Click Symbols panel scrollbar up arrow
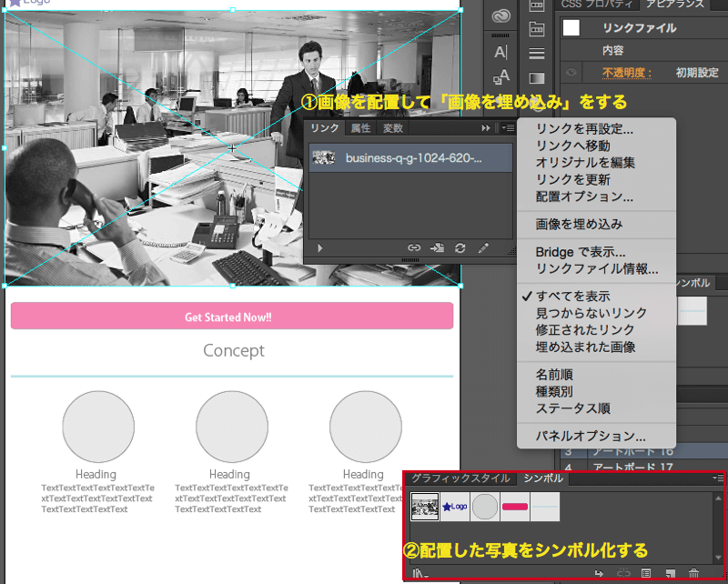This screenshot has width=728, height=584. [x=718, y=498]
